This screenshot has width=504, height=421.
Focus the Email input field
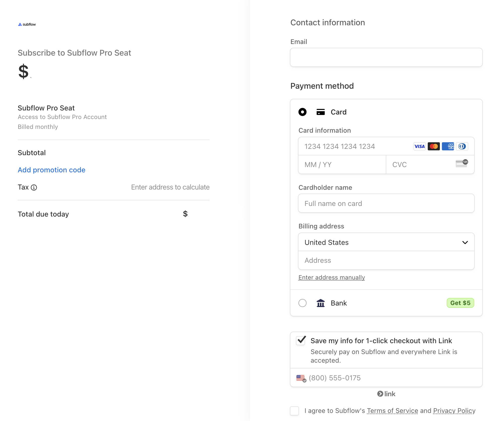coord(386,57)
